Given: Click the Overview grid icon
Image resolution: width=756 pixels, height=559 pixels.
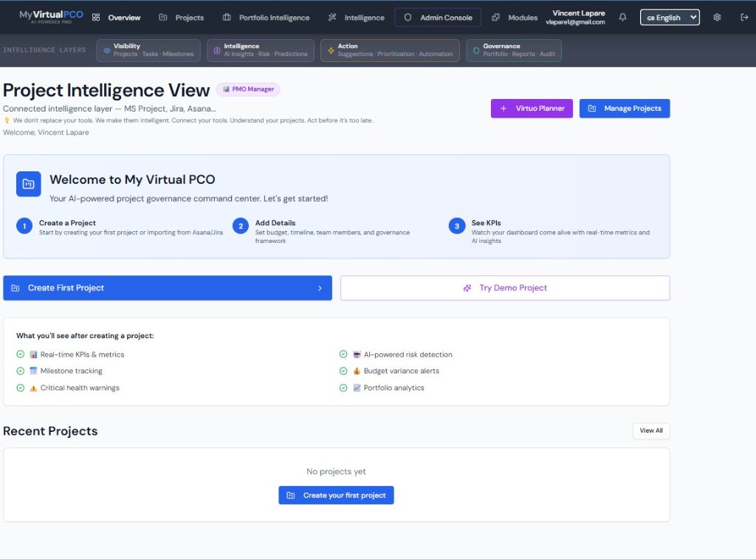Looking at the screenshot, I should tap(96, 18).
